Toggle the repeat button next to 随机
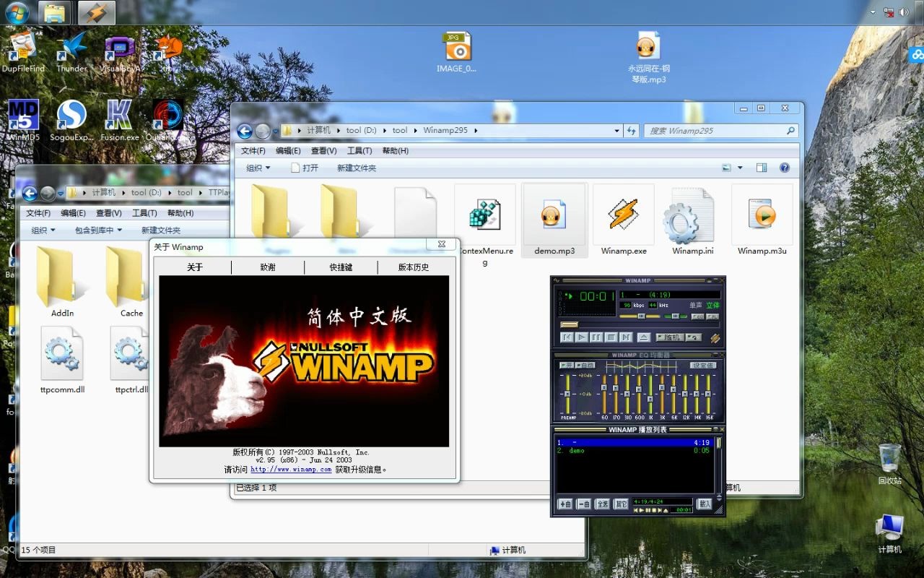The height and width of the screenshot is (578, 924). coord(694,337)
